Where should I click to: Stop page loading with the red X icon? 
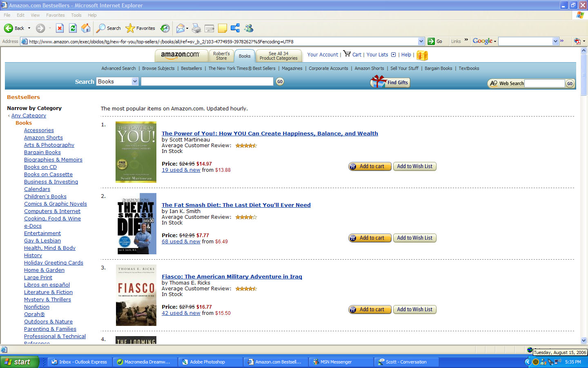pos(60,28)
